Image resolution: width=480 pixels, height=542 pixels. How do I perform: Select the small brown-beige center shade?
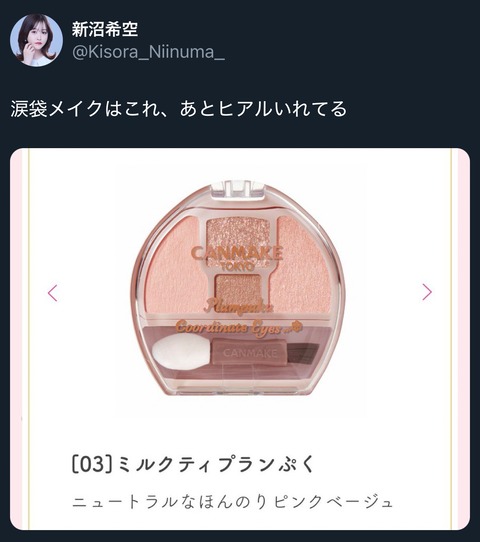point(238,289)
